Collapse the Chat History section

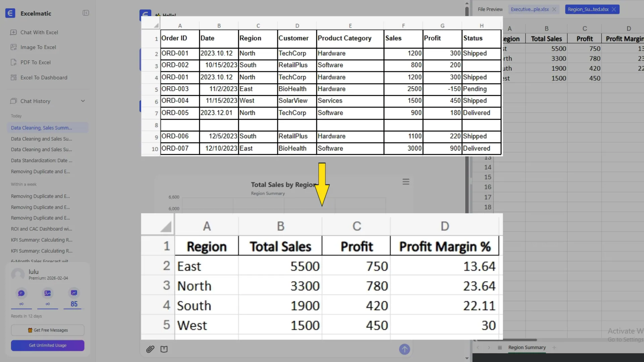(83, 101)
